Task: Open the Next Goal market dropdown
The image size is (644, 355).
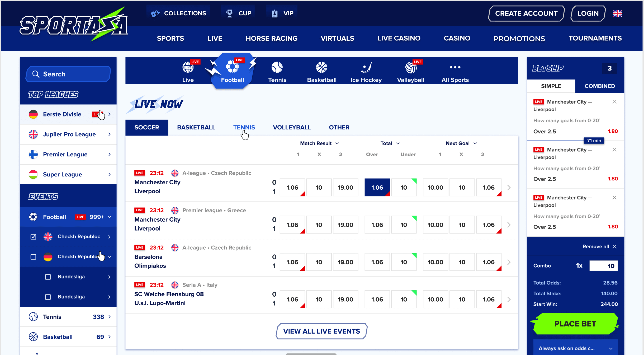Action: [461, 143]
